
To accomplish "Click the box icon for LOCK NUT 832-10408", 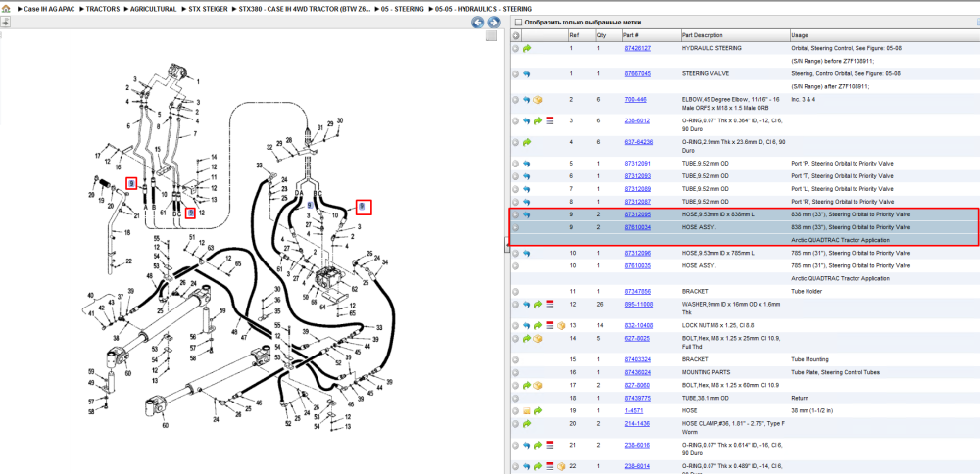I will coord(560,325).
